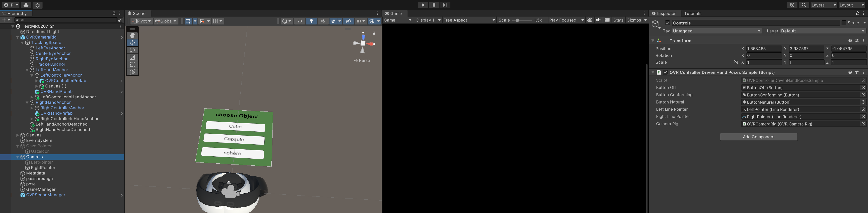The width and height of the screenshot is (868, 213).
Task: Select the Move tool in Scene toolbar
Action: (x=133, y=43)
